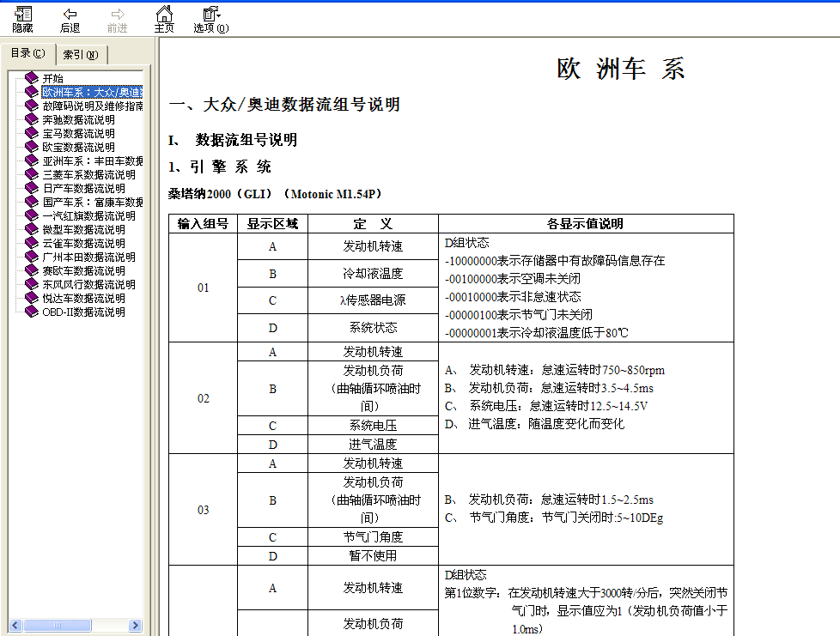Click table header 输入组号
The width and height of the screenshot is (840, 636).
point(203,224)
